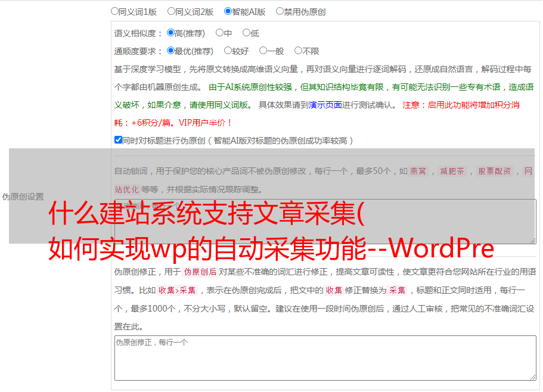Screen dimensions: 543x392
Task: Click the 股票配资 example keyword
Action: pos(495,171)
